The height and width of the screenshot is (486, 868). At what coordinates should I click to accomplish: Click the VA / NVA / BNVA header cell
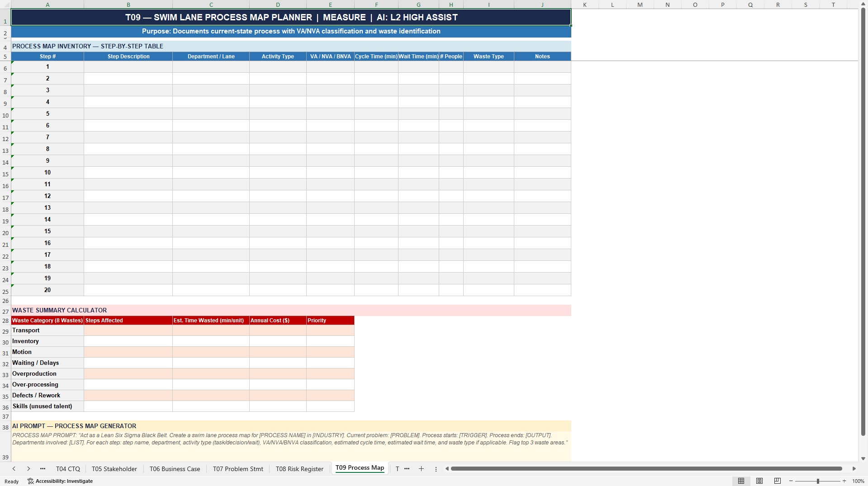(330, 57)
